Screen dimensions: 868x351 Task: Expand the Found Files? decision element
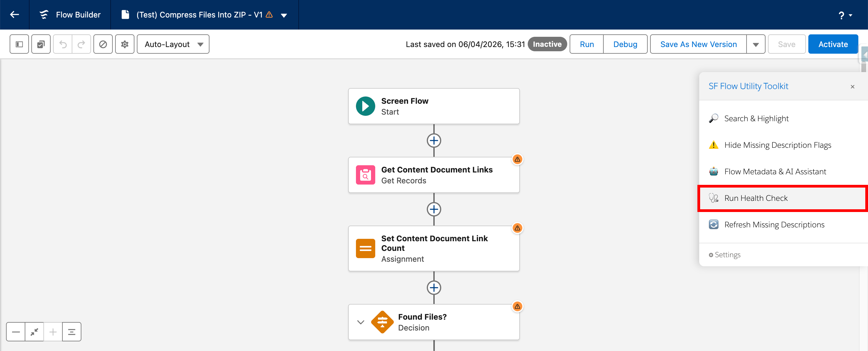click(360, 322)
